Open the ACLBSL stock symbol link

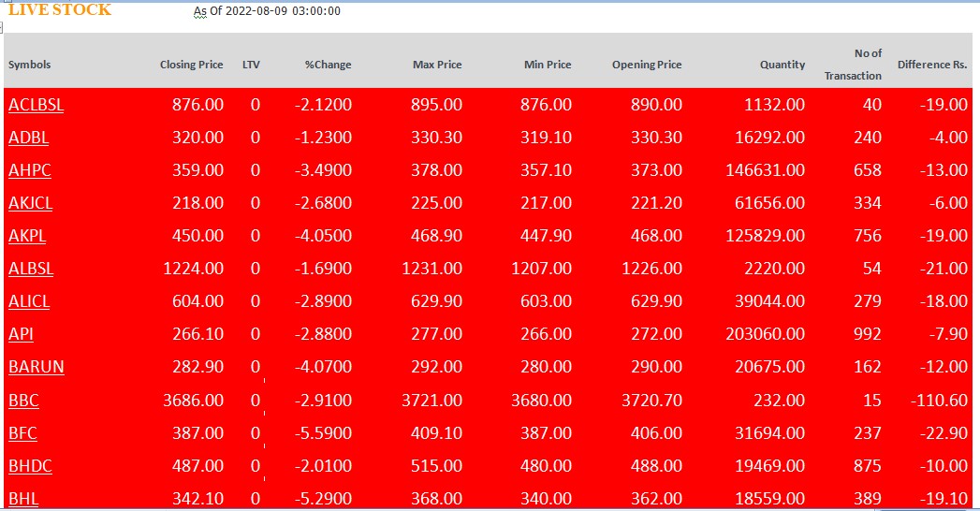37,104
